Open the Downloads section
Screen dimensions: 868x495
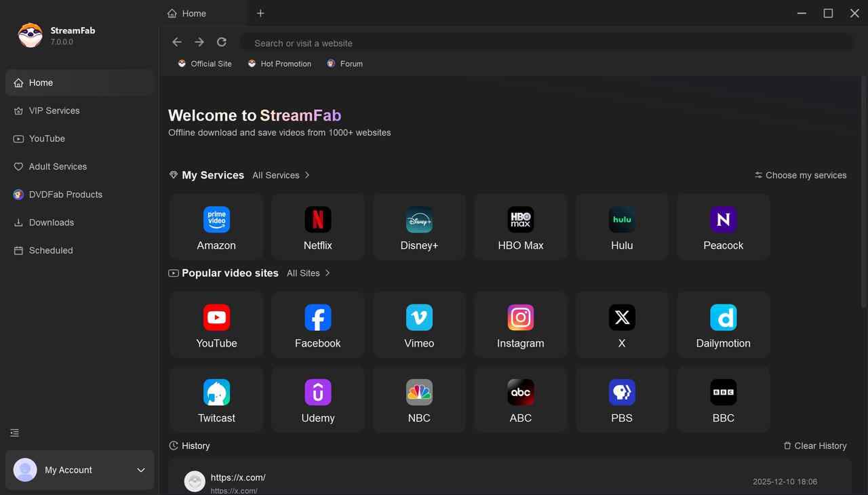[51, 222]
